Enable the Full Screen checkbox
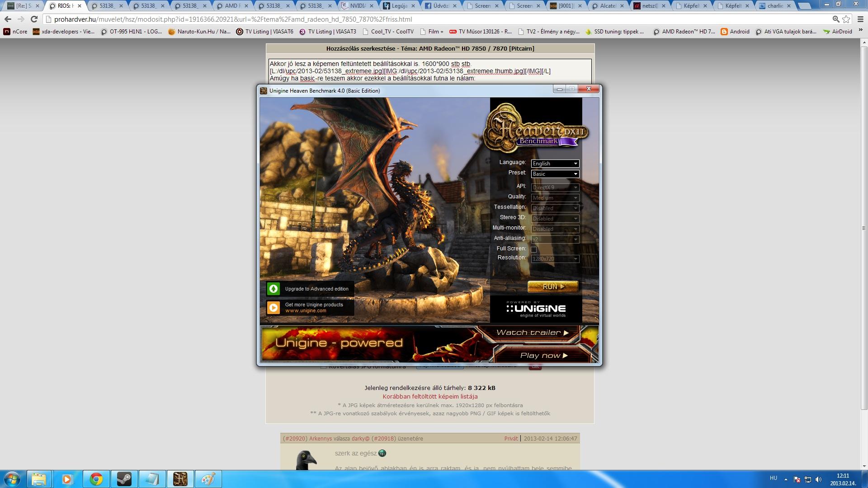Screen dimensions: 868x488 (x=534, y=249)
